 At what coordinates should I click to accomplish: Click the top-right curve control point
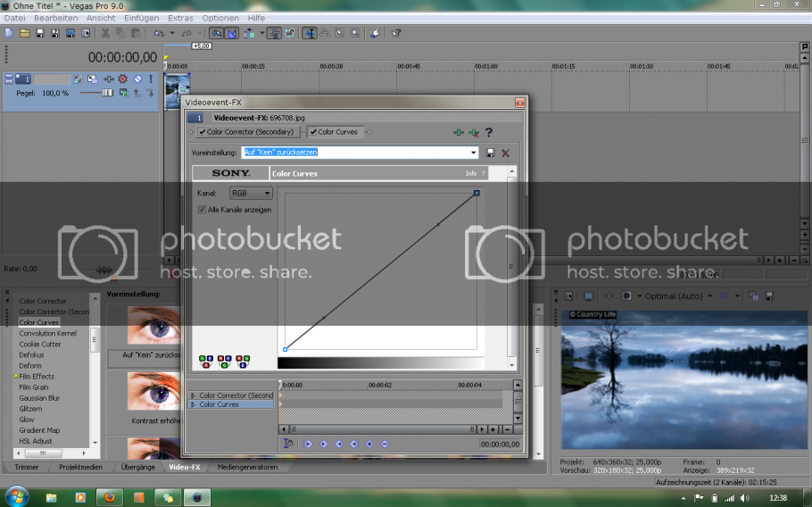click(477, 193)
